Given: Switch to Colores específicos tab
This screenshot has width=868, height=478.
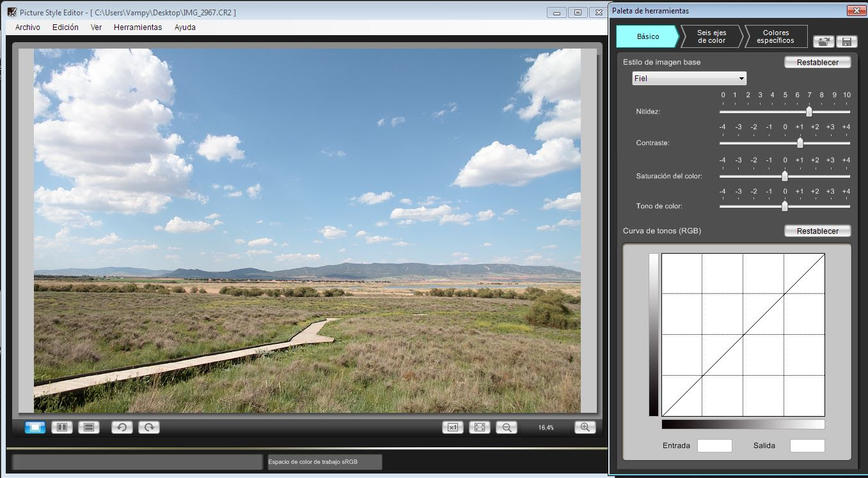Looking at the screenshot, I should pyautogui.click(x=775, y=36).
